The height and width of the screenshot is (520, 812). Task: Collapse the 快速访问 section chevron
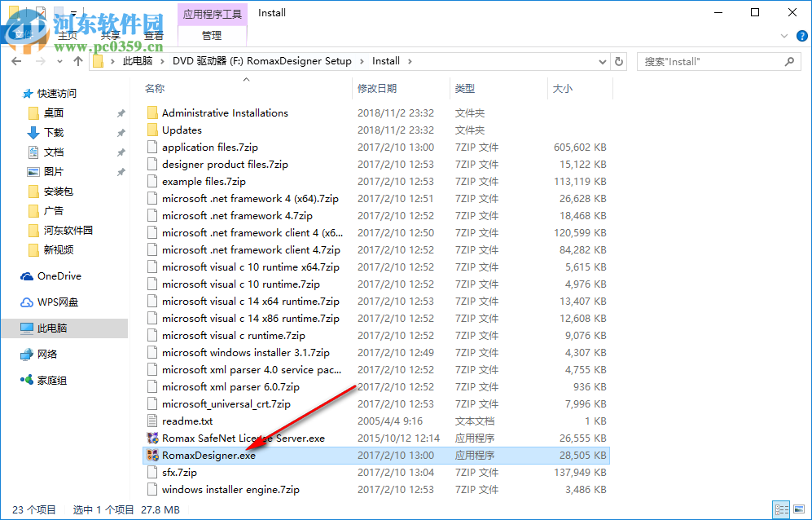pyautogui.click(x=16, y=93)
